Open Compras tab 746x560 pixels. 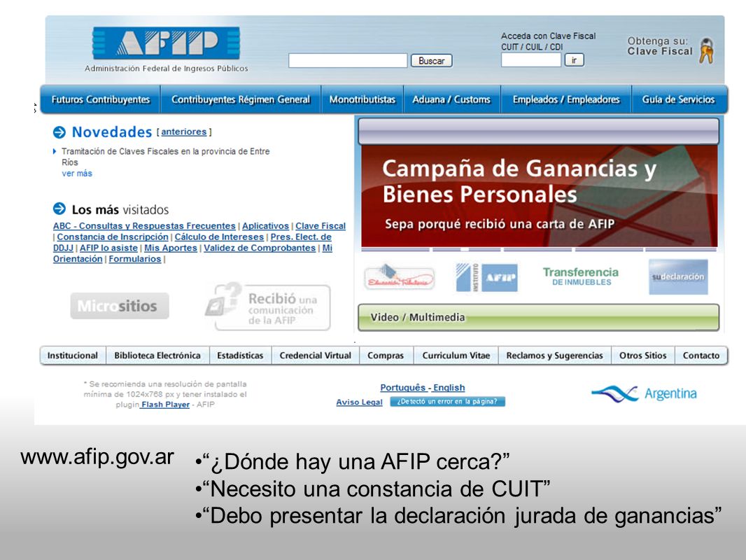click(386, 356)
